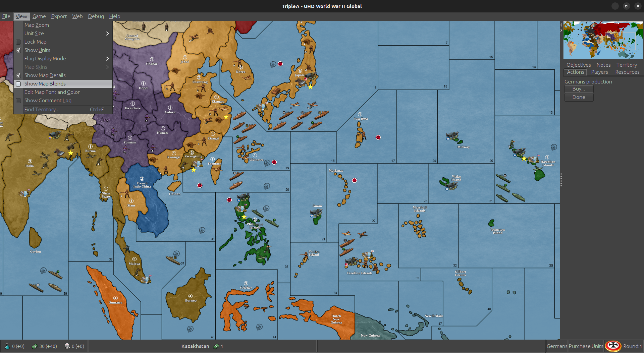Click the world minimap thumbnail
The height and width of the screenshot is (353, 644).
point(603,40)
